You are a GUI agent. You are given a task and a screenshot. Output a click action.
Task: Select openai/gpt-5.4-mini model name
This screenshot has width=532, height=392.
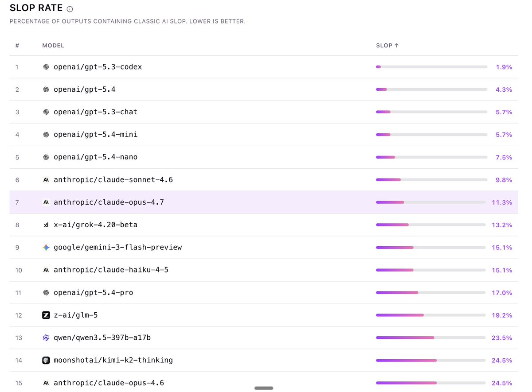pos(95,134)
